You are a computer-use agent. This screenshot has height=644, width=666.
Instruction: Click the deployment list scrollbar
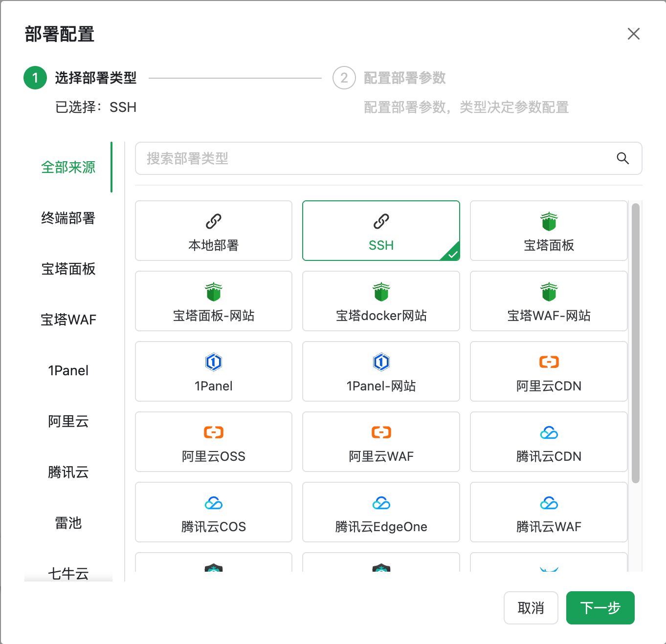tap(636, 343)
